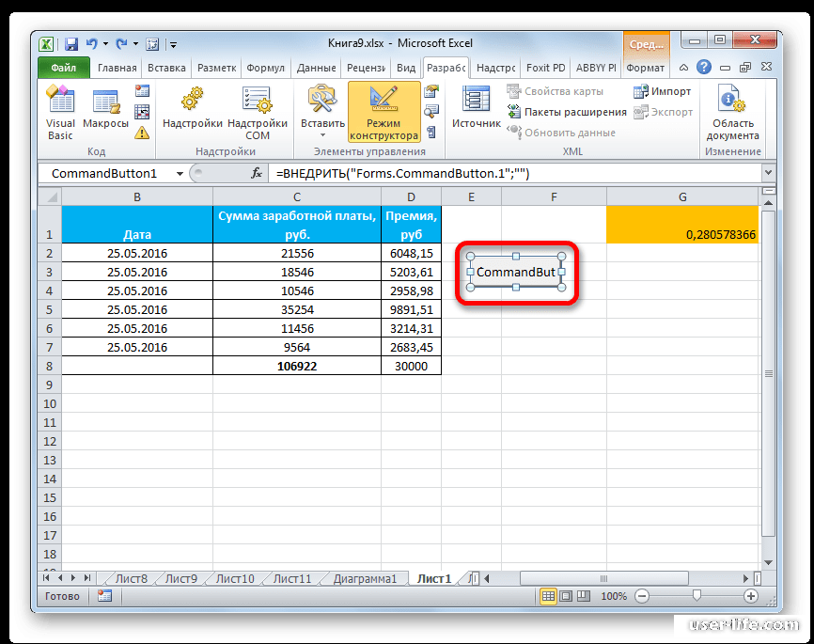The height and width of the screenshot is (644, 814).
Task: Expand the Name Box dropdown
Action: point(181,173)
